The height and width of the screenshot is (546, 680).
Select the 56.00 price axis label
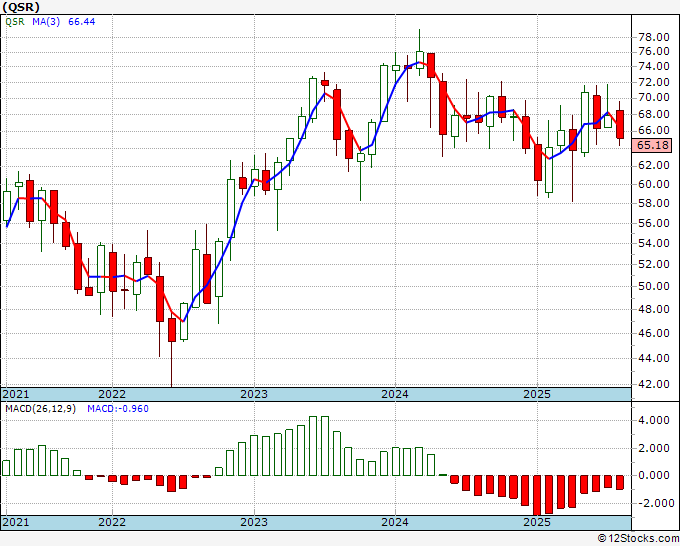click(x=654, y=223)
